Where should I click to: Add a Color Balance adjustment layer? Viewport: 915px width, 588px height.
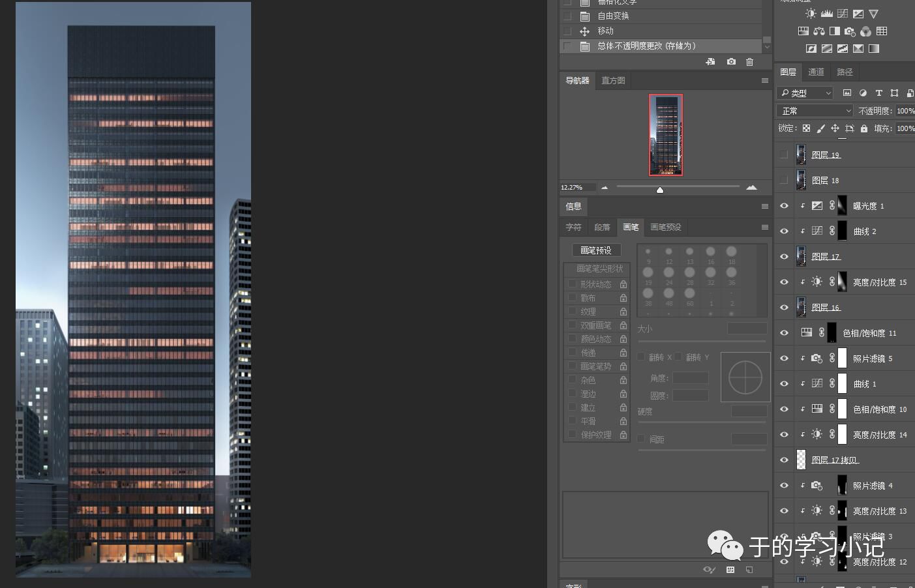coord(819,31)
